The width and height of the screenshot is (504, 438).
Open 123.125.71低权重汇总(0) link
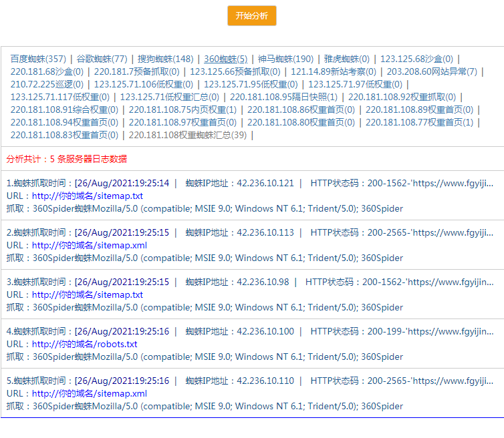(x=169, y=97)
